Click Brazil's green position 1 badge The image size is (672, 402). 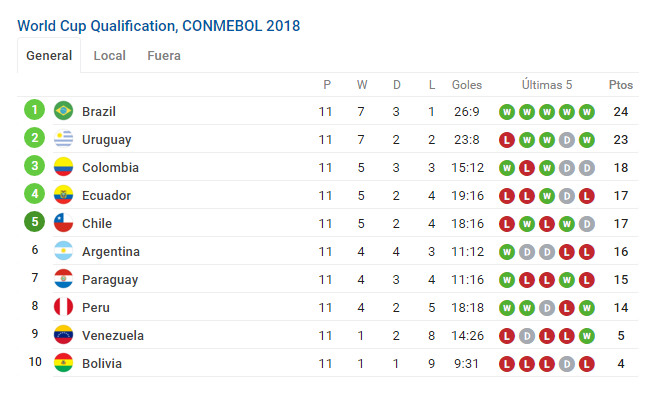[x=35, y=110]
